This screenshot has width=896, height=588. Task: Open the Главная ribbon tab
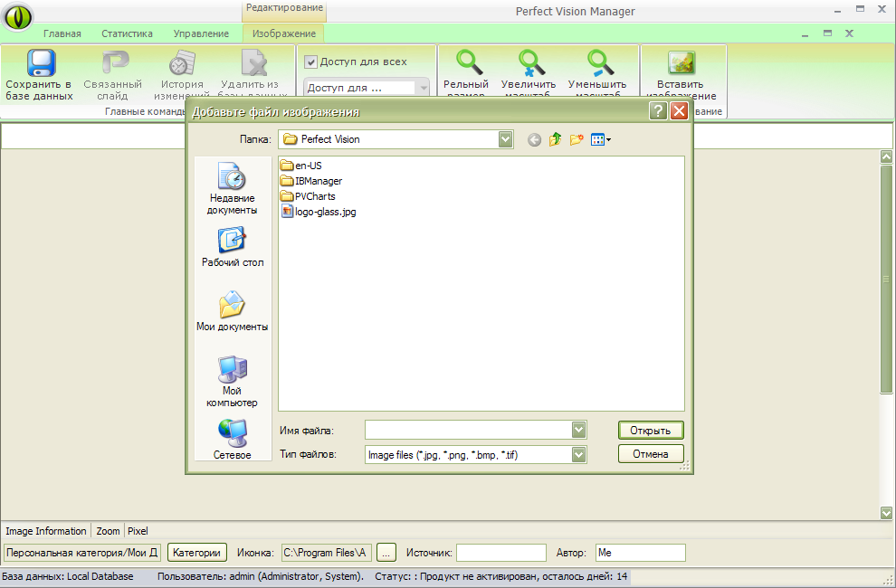tap(62, 33)
